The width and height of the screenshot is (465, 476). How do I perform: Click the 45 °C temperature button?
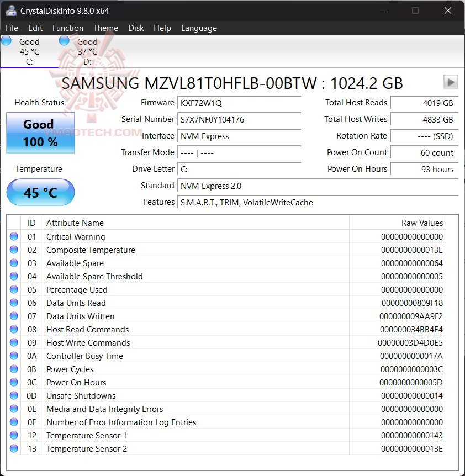pos(41,193)
